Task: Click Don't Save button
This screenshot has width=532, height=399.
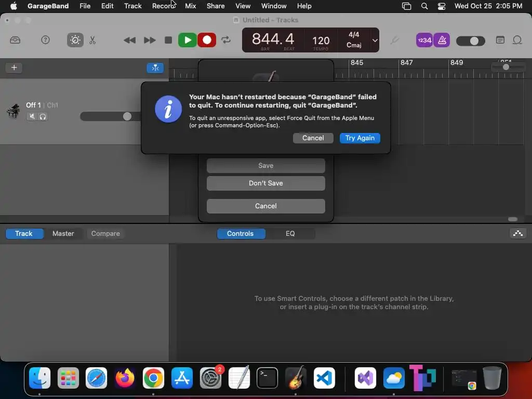Action: [x=265, y=183]
